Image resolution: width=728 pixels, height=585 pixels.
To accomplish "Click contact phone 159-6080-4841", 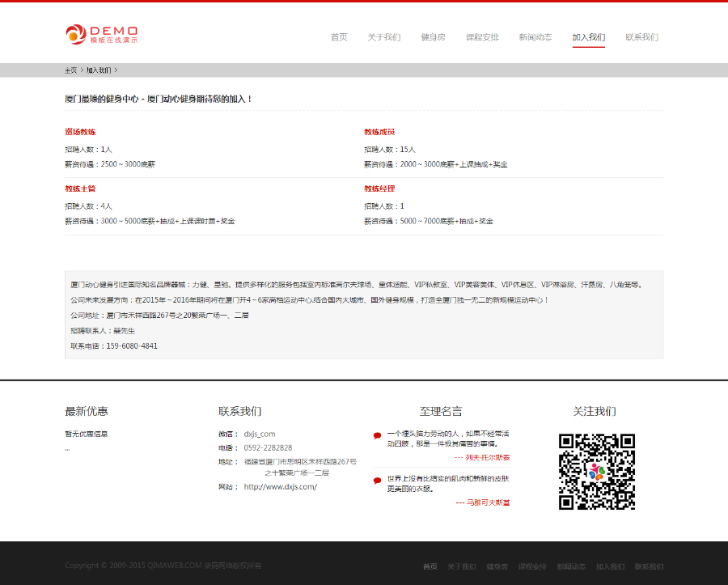I will click(132, 345).
